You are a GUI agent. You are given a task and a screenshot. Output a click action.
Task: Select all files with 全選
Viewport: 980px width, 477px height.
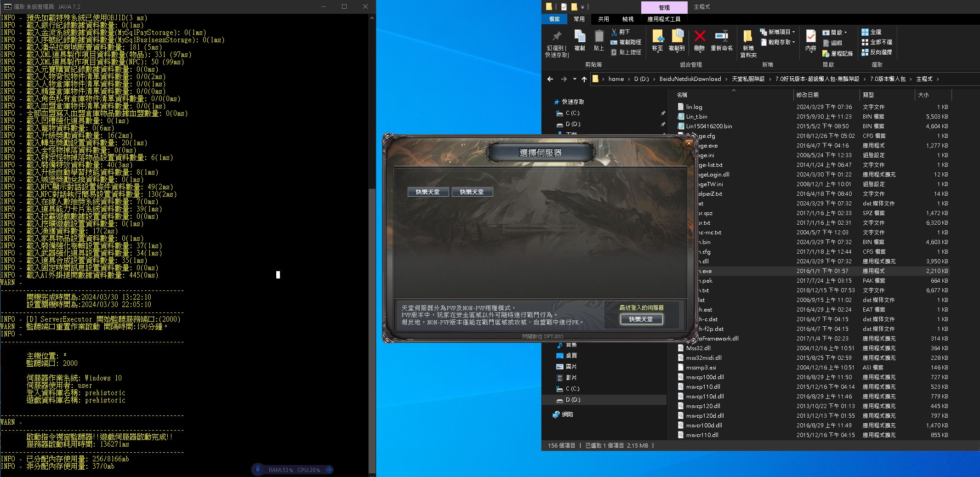(872, 32)
